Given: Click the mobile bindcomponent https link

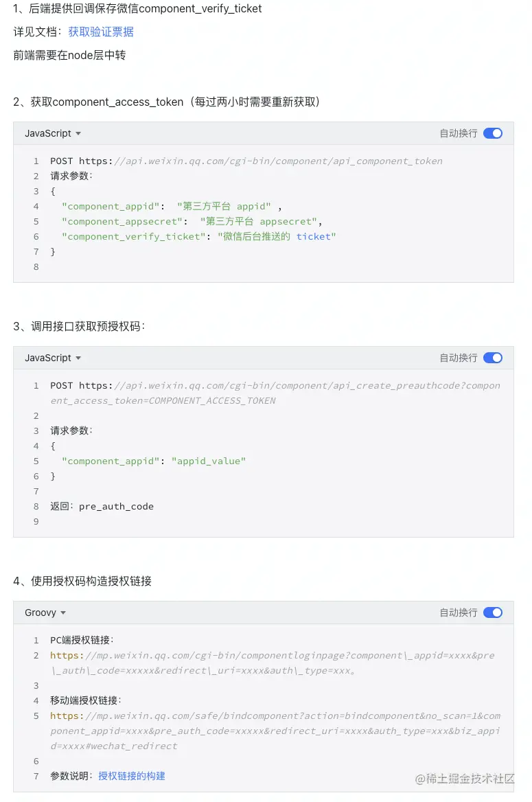Looking at the screenshot, I should click(x=275, y=731).
